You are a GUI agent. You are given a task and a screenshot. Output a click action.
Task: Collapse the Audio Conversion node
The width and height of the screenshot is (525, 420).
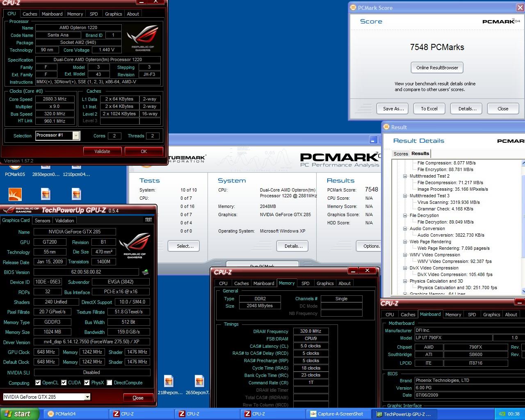tap(405, 228)
